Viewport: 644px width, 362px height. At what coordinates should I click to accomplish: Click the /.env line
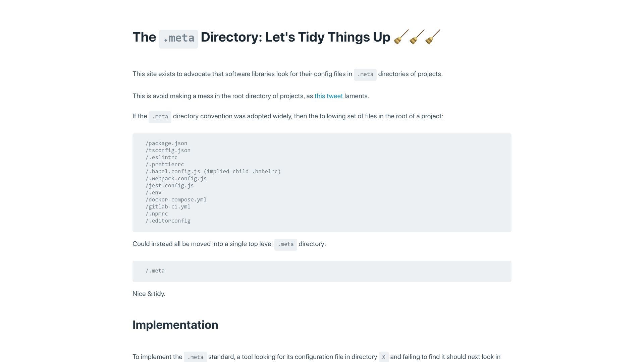coord(153,193)
